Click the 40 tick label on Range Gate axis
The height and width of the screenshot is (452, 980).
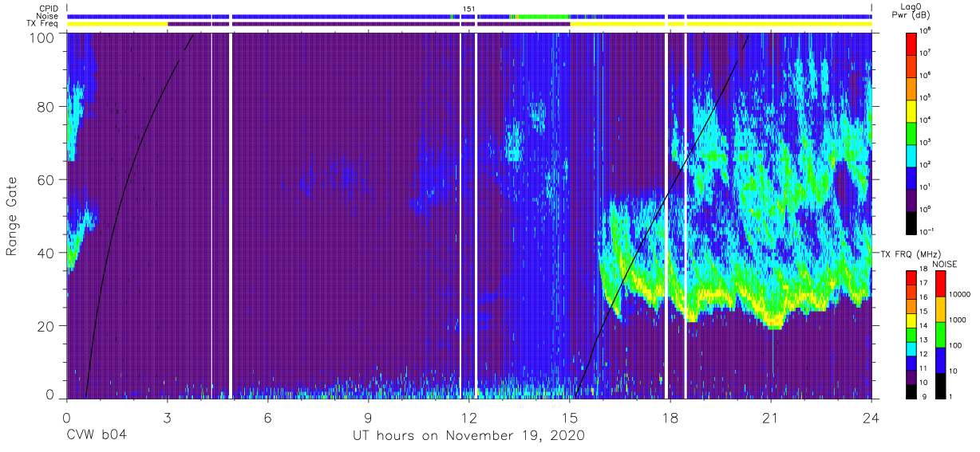pyautogui.click(x=45, y=253)
